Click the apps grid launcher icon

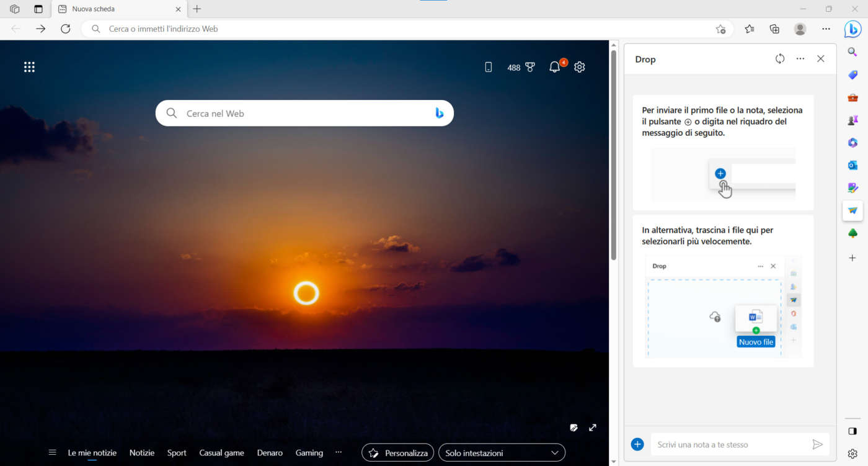pyautogui.click(x=29, y=66)
